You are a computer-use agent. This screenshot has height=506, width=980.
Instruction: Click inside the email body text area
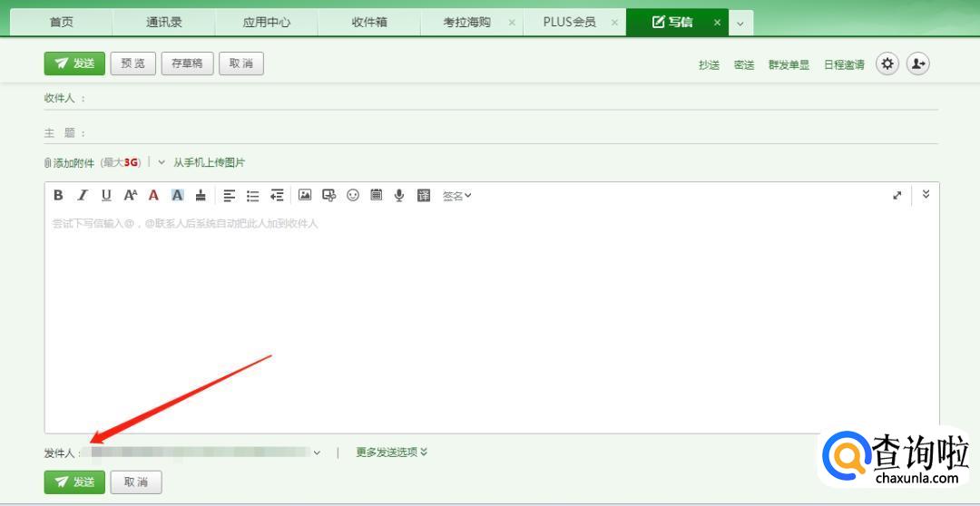(x=492, y=320)
